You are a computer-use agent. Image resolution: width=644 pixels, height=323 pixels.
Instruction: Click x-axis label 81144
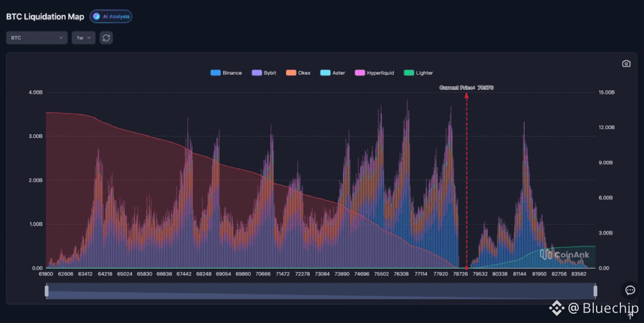(x=519, y=274)
